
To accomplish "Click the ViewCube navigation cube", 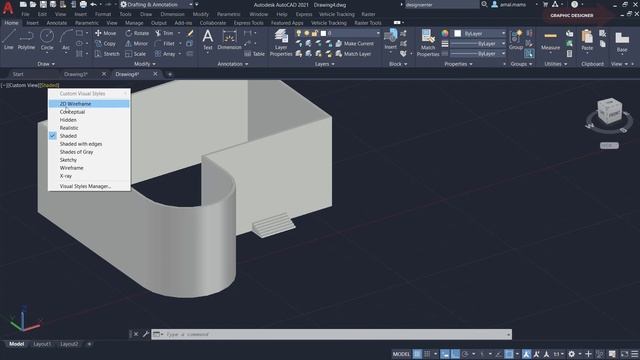I will (609, 111).
